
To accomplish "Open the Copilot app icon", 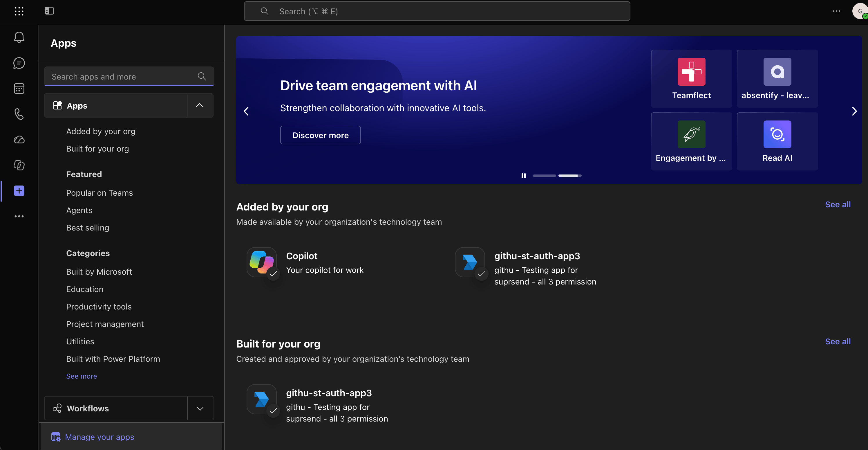I will [x=262, y=262].
